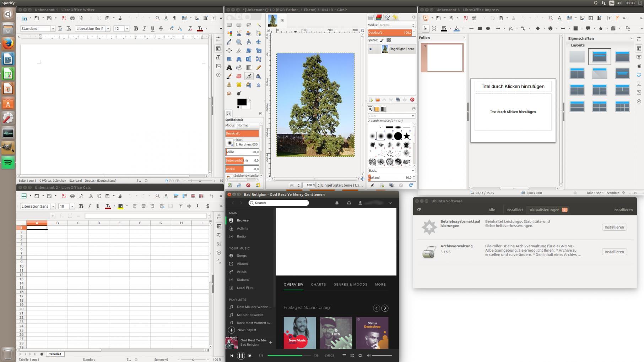The image size is (644, 362).
Task: Open the MORE tab in Spotify
Action: click(380, 284)
